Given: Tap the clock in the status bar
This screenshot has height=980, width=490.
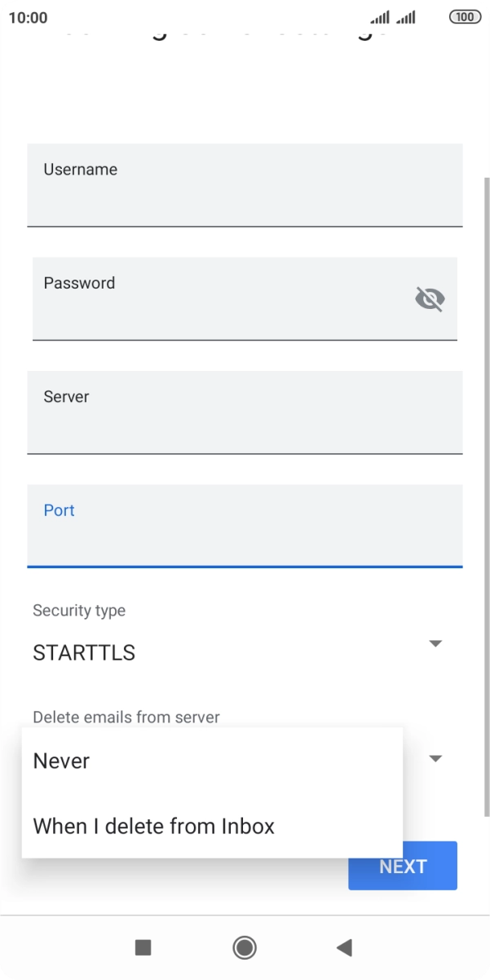Looking at the screenshot, I should tap(29, 16).
